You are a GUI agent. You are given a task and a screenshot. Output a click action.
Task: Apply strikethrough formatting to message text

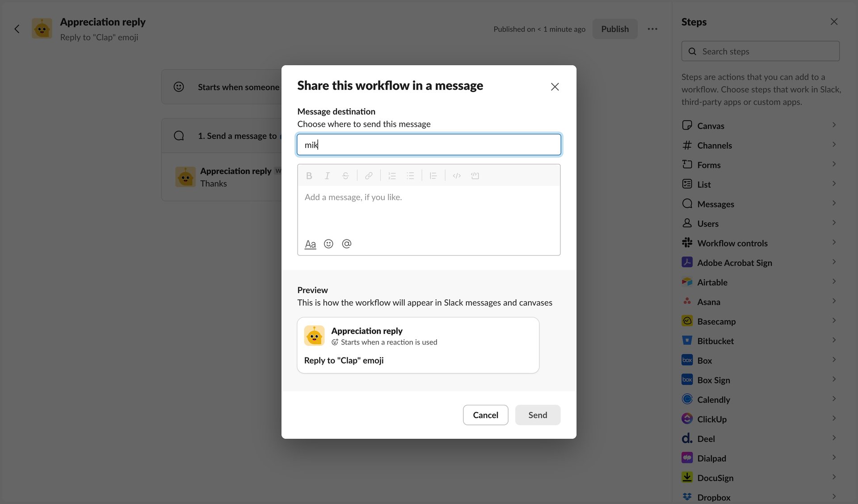345,176
